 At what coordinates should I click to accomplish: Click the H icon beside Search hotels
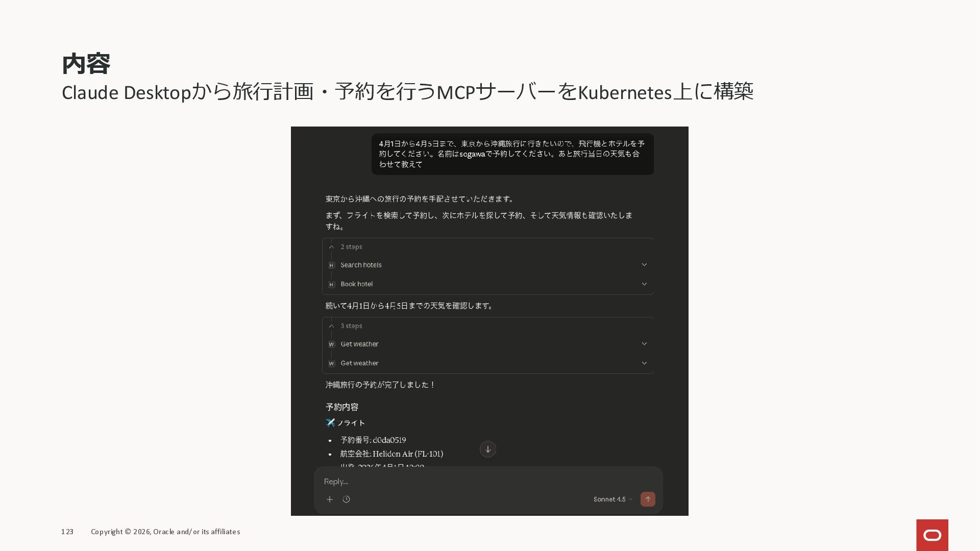click(332, 265)
